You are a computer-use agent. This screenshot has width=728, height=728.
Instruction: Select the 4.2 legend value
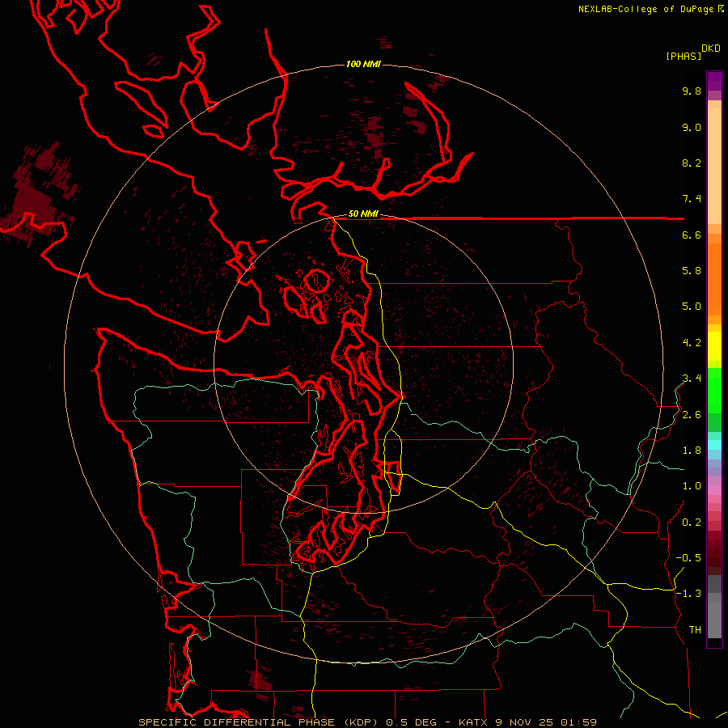point(692,343)
